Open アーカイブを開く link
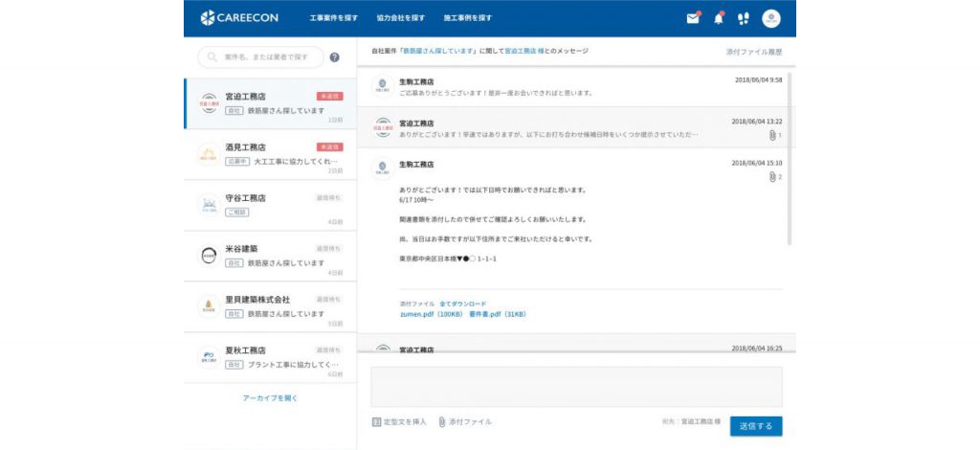Viewport: 980px width, 450px height. [x=270, y=398]
